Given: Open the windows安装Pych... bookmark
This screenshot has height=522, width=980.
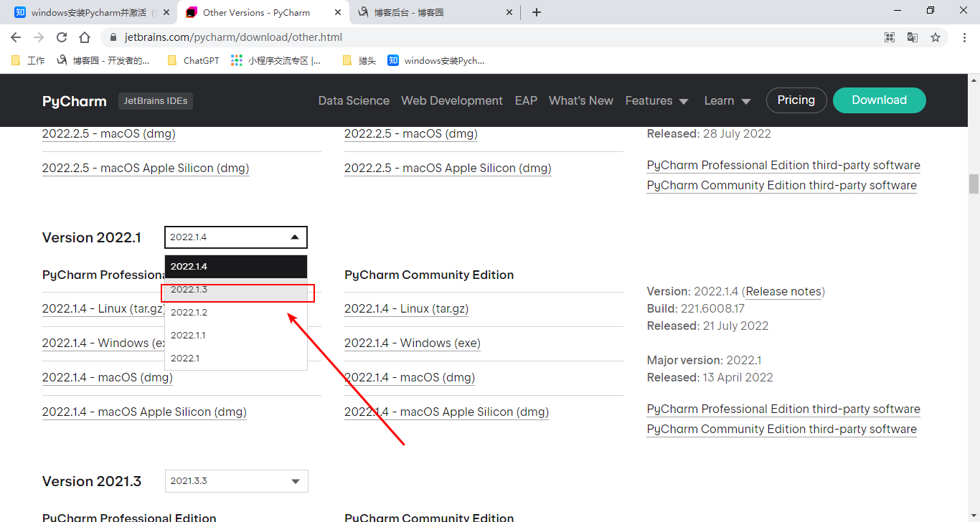Looking at the screenshot, I should (x=436, y=61).
